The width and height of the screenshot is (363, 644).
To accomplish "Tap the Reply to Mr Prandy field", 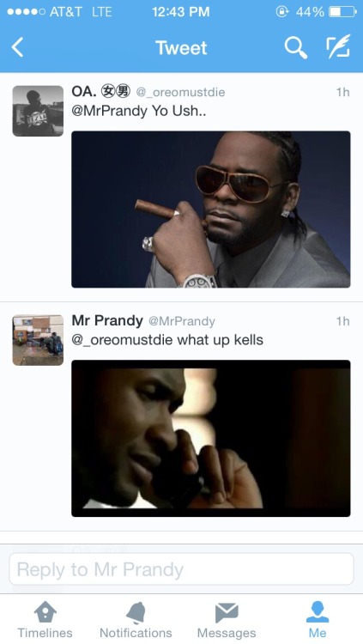I will pyautogui.click(x=181, y=568).
